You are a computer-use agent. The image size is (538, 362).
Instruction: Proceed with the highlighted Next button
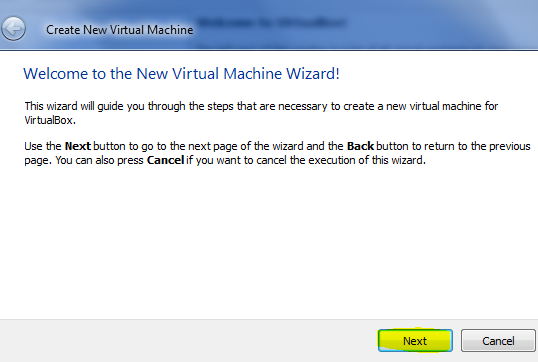click(415, 341)
